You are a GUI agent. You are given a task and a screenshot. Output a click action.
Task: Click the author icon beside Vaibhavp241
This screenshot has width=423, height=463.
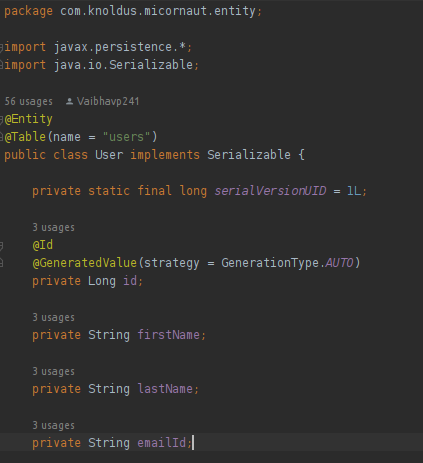click(69, 101)
